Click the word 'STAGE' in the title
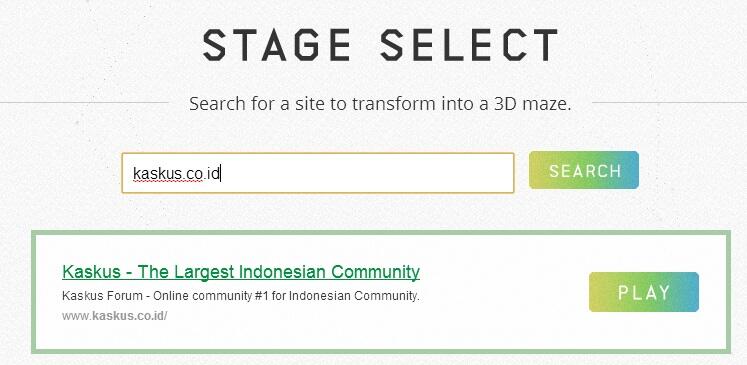Screen dimensions: 747x365 coord(276,45)
